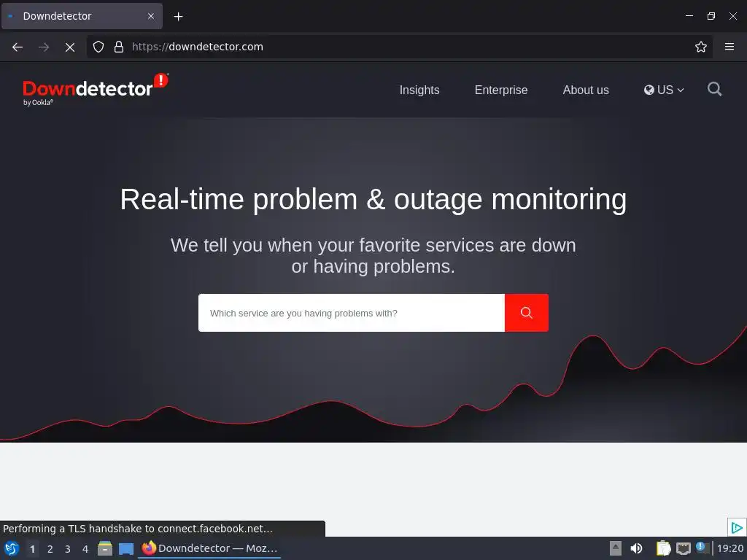Click the show desktop taskbar icon
This screenshot has width=747, height=560.
pos(125,548)
